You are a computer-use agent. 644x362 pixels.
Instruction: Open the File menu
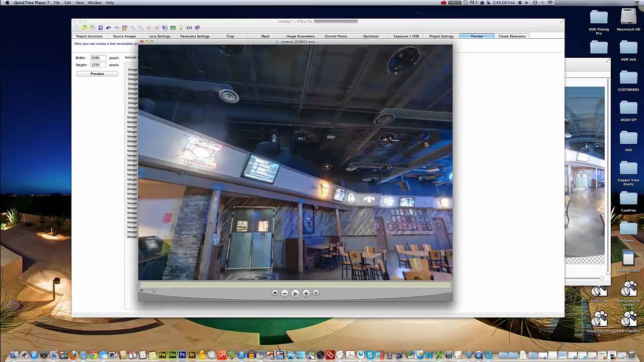pos(57,3)
